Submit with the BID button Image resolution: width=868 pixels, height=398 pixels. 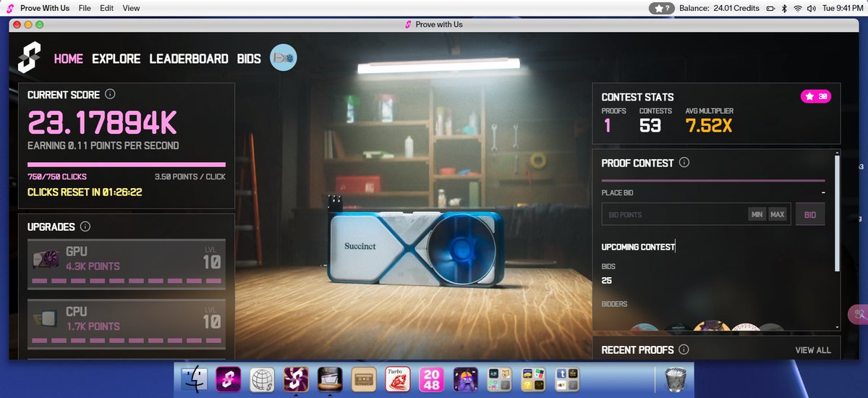(810, 215)
